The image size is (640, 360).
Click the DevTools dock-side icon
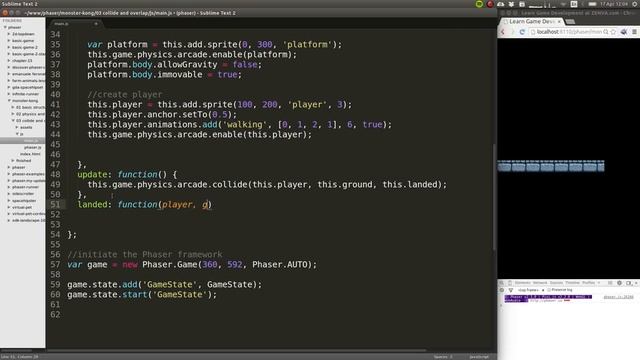point(629,283)
